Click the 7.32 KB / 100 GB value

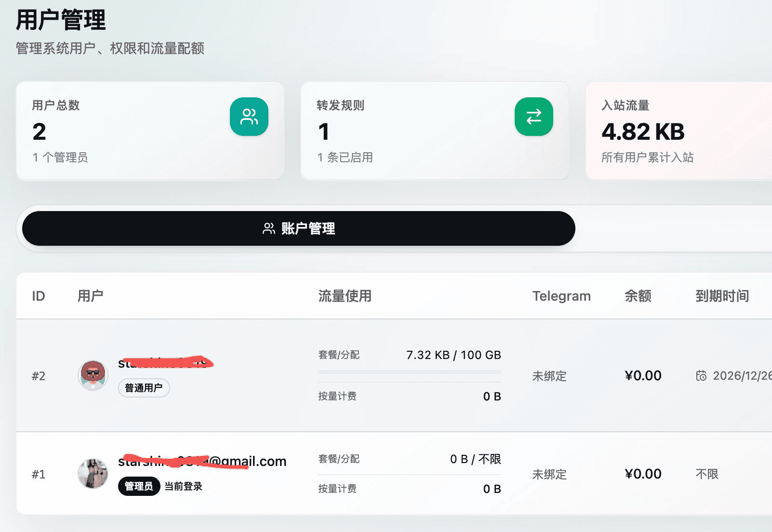[x=453, y=355]
